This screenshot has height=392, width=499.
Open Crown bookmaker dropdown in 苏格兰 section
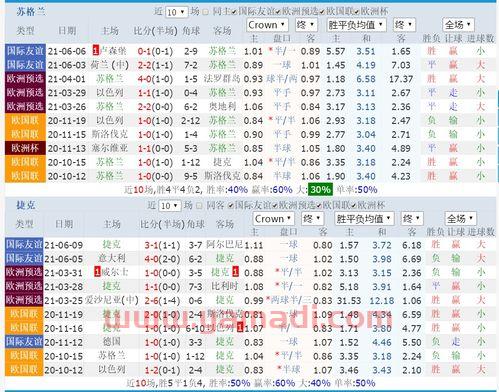point(267,25)
